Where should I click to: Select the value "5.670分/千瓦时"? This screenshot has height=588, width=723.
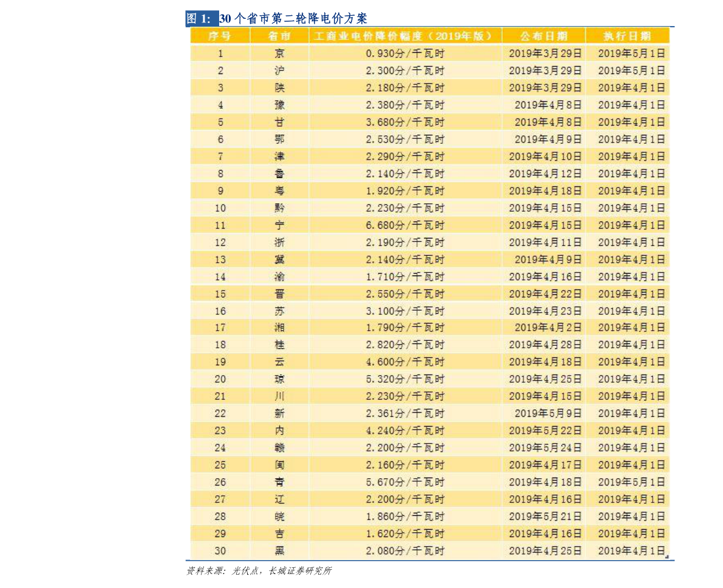(405, 482)
